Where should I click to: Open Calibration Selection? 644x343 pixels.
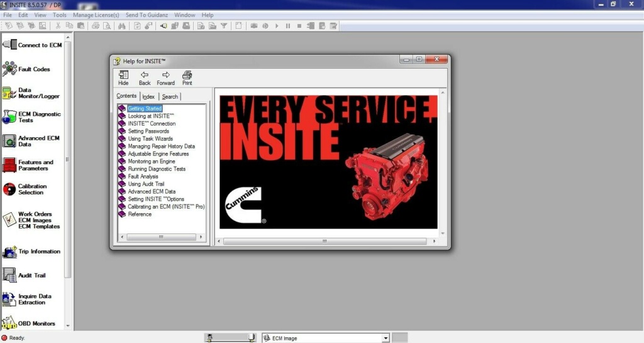click(25, 189)
